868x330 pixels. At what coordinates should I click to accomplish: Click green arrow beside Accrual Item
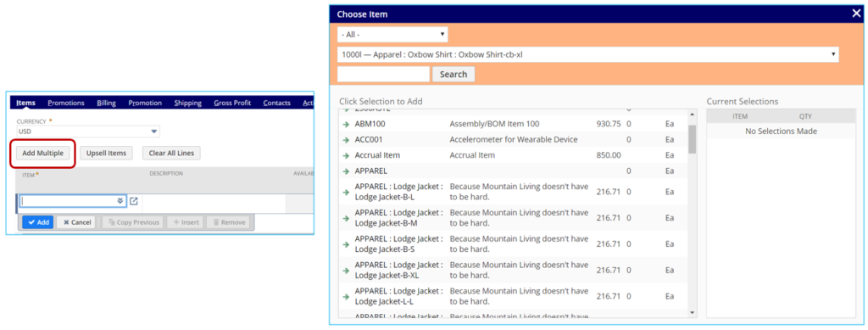pos(346,155)
